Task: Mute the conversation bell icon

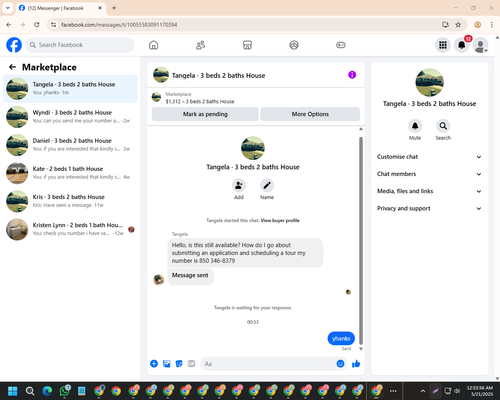Action: (x=415, y=126)
